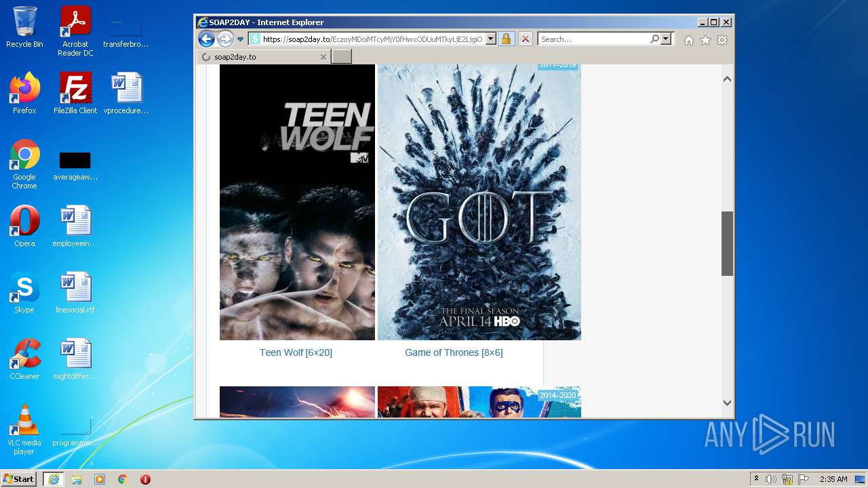Screen dimensions: 868x488
Task: Click inside the Search box
Action: pos(593,39)
